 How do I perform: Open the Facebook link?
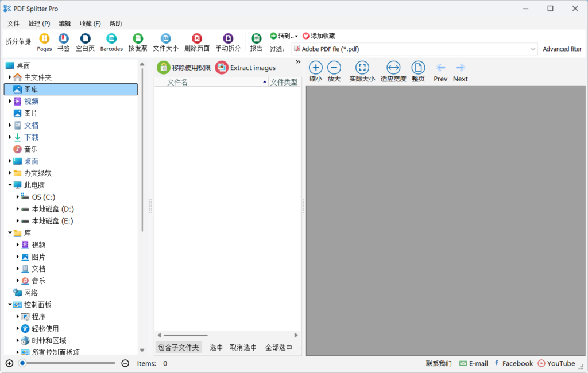pyautogui.click(x=513, y=363)
